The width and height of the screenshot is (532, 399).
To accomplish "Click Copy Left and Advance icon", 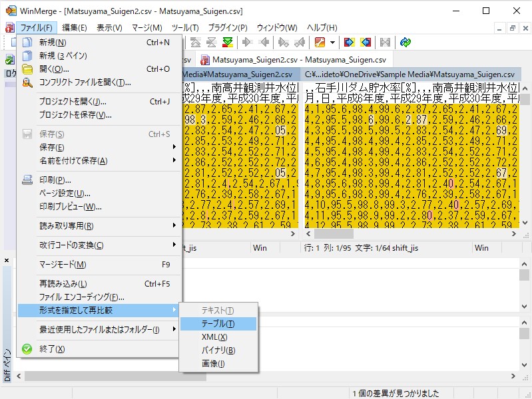I will point(300,43).
